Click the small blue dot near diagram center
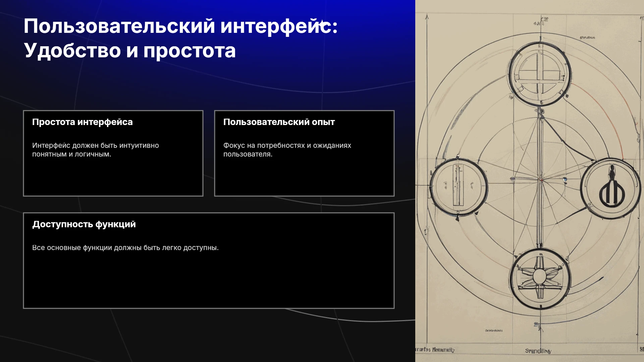This screenshot has height=362, width=644. [x=565, y=180]
